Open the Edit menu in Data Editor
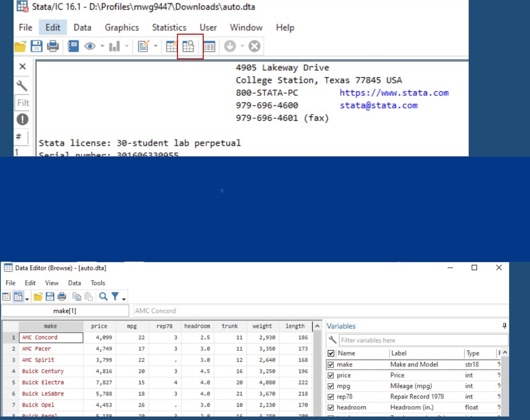This screenshot has width=530, height=420. click(x=30, y=283)
